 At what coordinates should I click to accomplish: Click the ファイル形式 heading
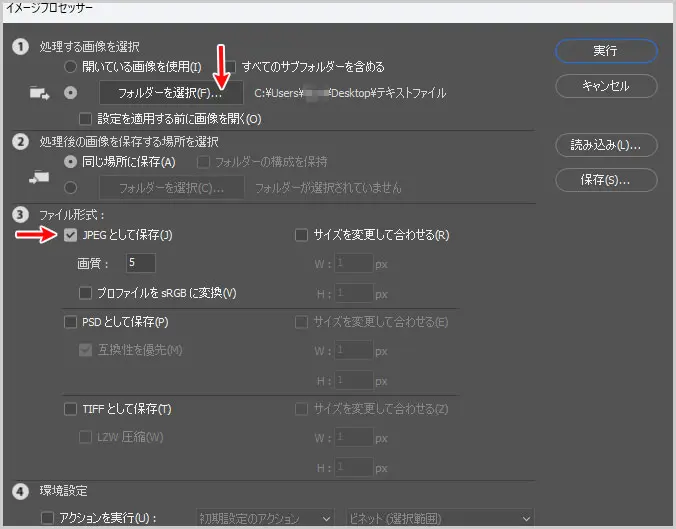click(x=72, y=215)
